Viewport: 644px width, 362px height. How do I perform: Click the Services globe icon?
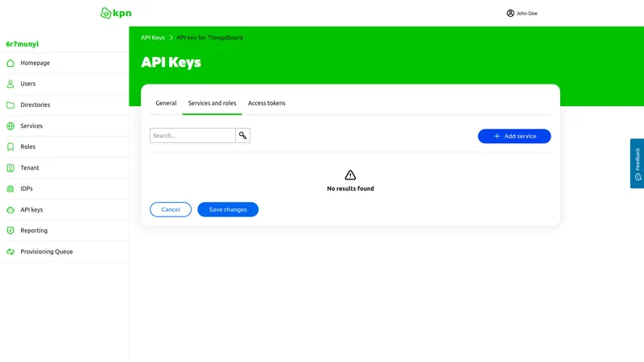pos(10,126)
